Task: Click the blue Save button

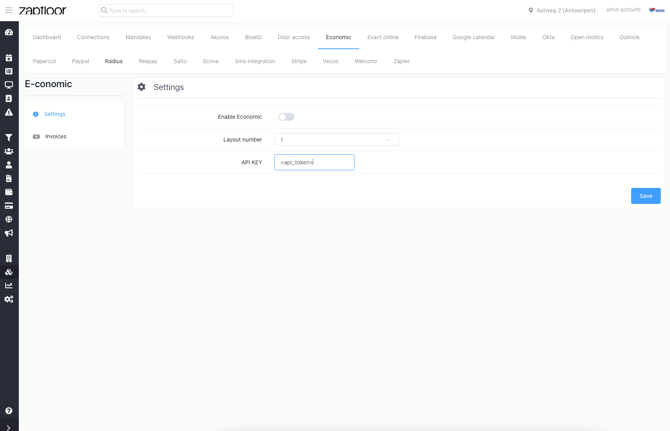Action: pos(645,196)
